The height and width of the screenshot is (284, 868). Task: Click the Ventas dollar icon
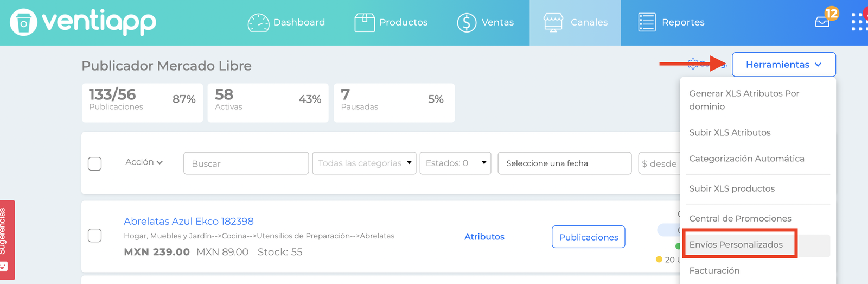click(467, 22)
